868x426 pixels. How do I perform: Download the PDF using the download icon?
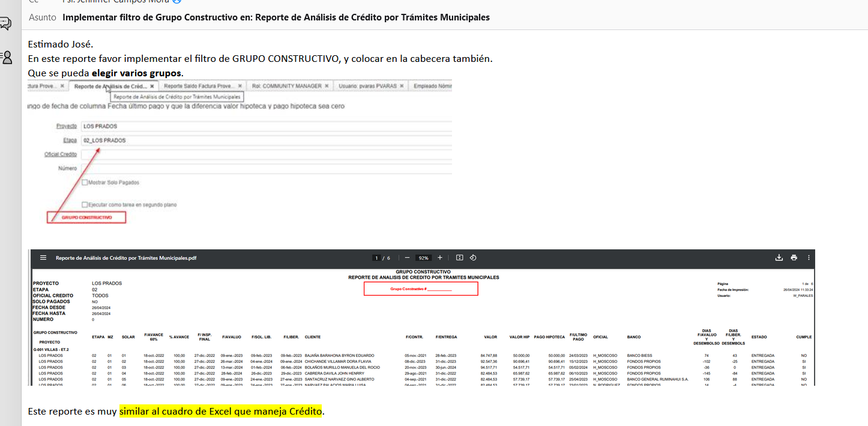(x=779, y=258)
